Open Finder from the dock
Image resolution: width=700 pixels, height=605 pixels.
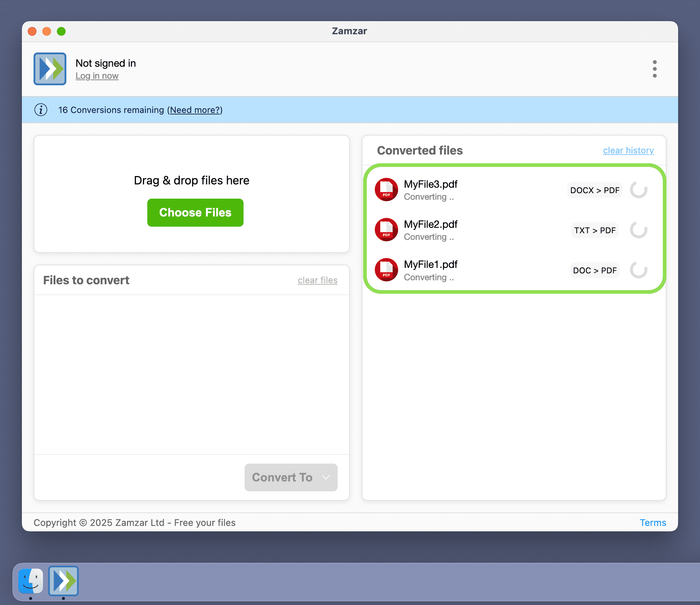click(x=31, y=582)
